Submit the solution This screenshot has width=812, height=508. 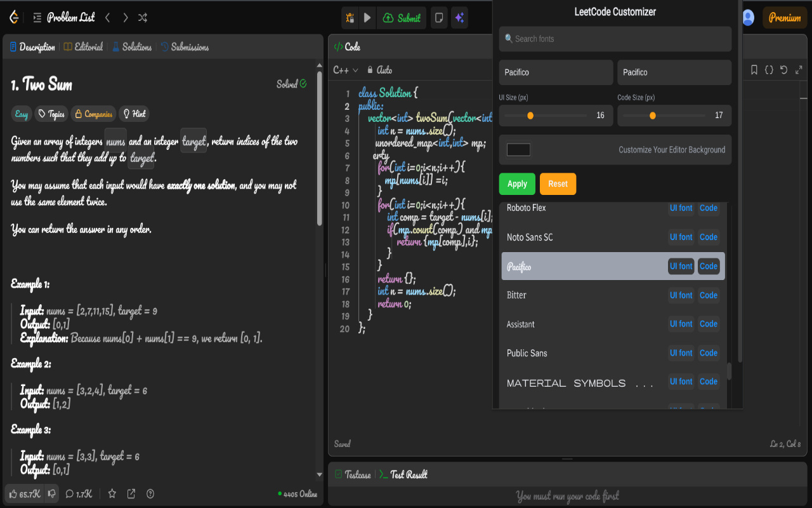(402, 18)
